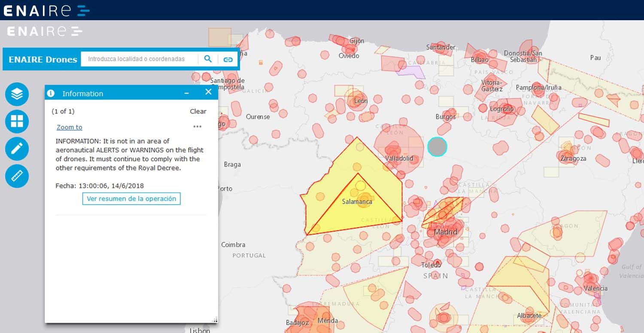
Task: Click the ENAIRE Drones title
Action: 43,59
